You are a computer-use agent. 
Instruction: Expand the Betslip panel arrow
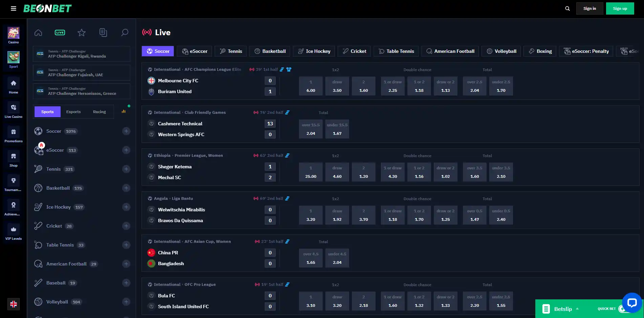(577, 309)
